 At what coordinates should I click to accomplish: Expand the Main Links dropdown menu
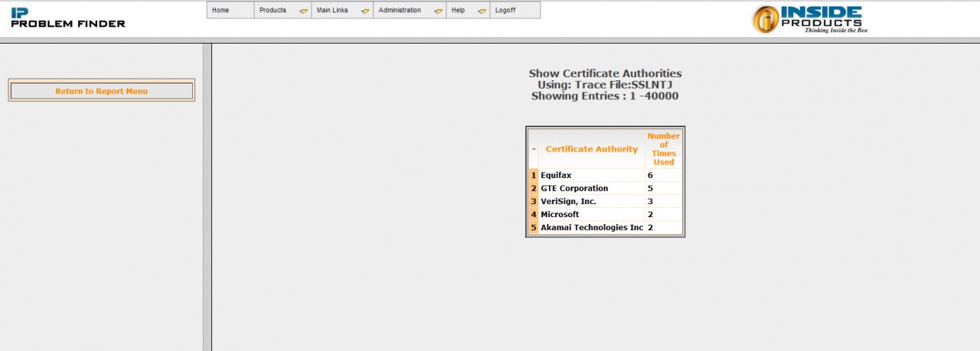[x=342, y=11]
